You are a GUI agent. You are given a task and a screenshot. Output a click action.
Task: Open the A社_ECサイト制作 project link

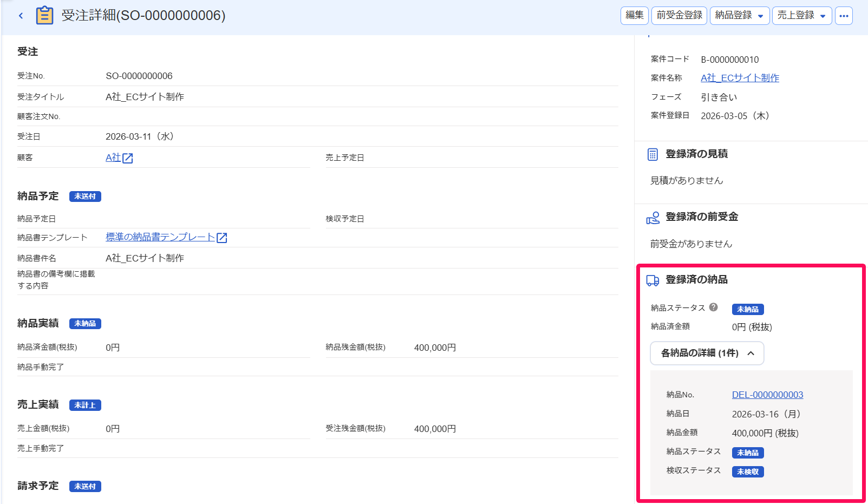(x=740, y=78)
